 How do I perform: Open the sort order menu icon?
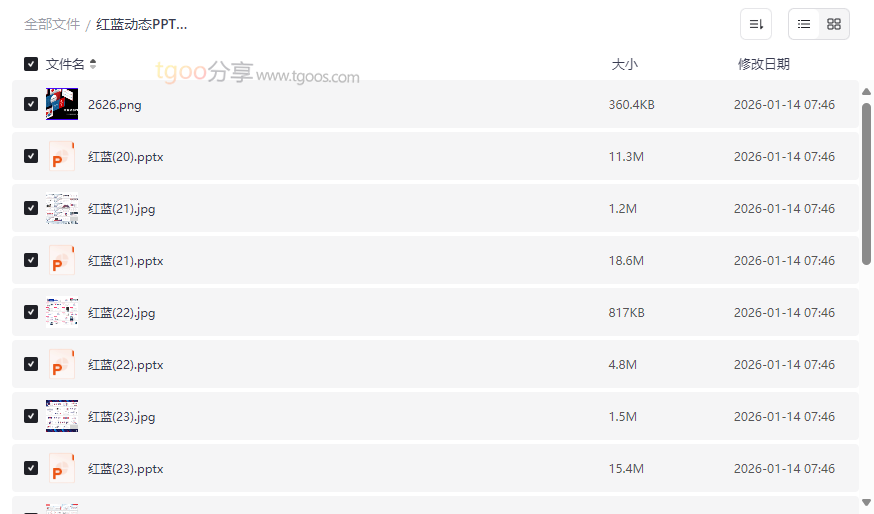tap(756, 24)
